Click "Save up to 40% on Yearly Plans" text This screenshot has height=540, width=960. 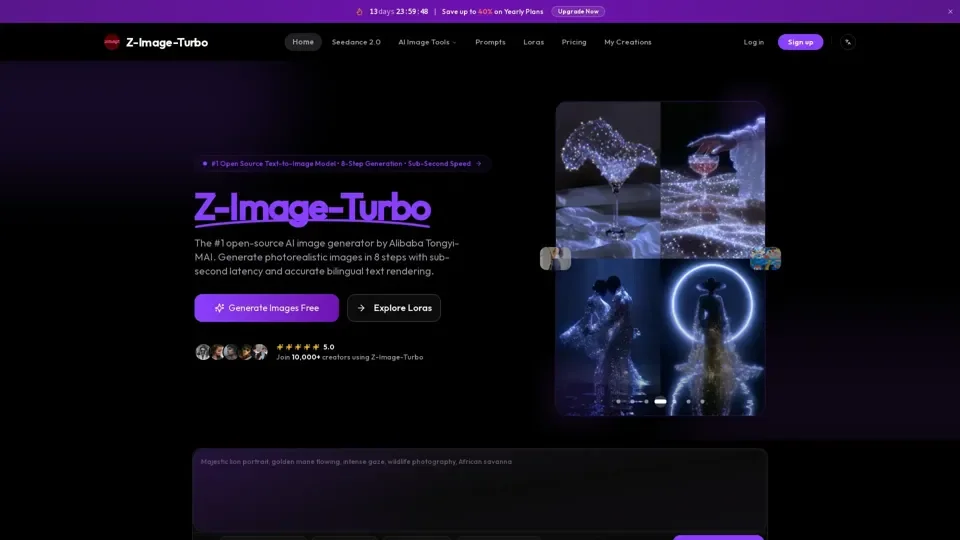point(492,12)
